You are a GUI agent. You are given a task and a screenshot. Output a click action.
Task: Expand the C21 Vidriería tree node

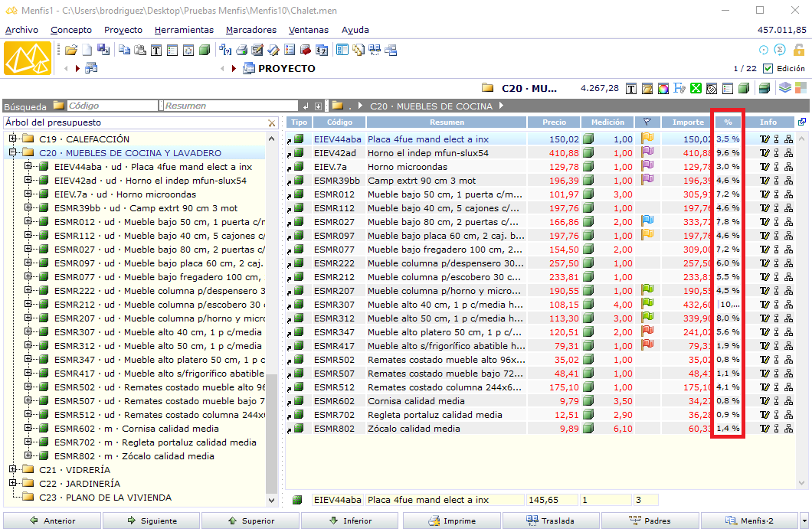(x=13, y=469)
